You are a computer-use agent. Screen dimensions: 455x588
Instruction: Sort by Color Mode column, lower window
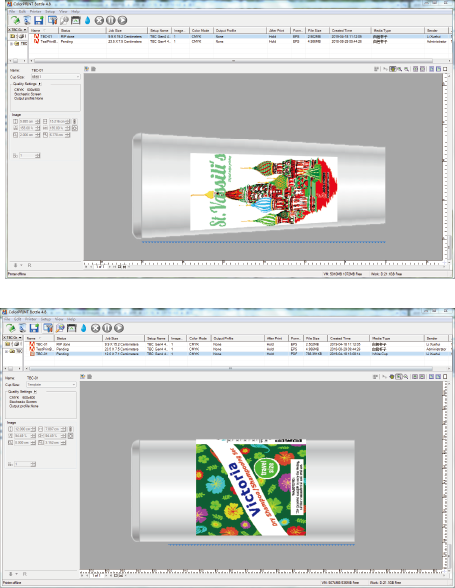198,338
